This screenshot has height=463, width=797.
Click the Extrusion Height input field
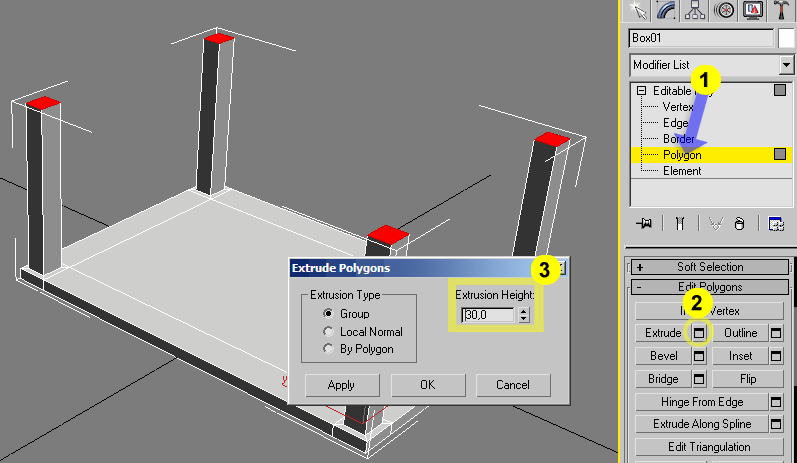point(489,315)
